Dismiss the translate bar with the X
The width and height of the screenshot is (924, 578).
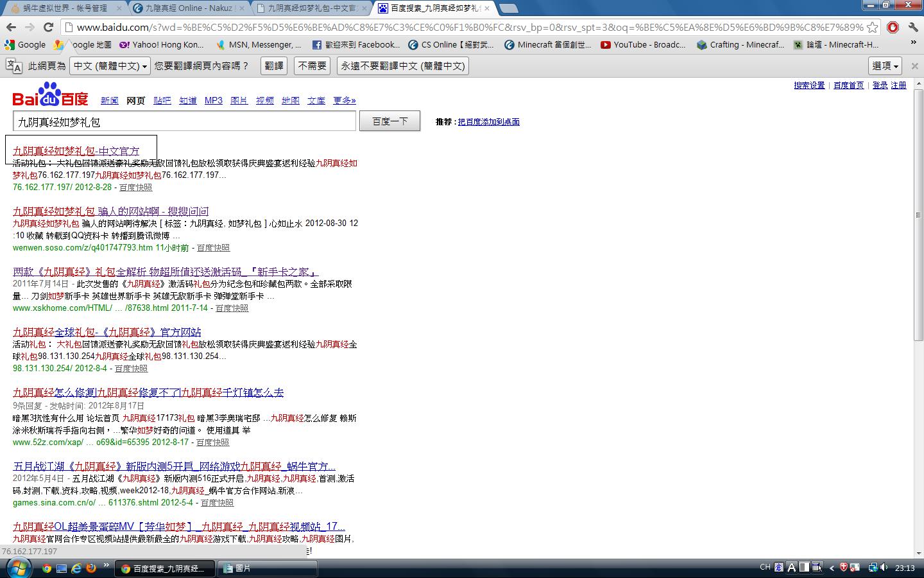tap(915, 66)
